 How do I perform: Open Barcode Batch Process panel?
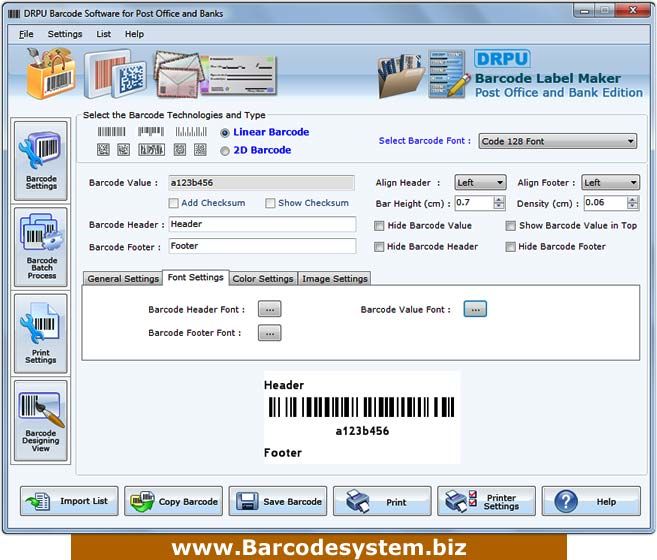(x=41, y=247)
